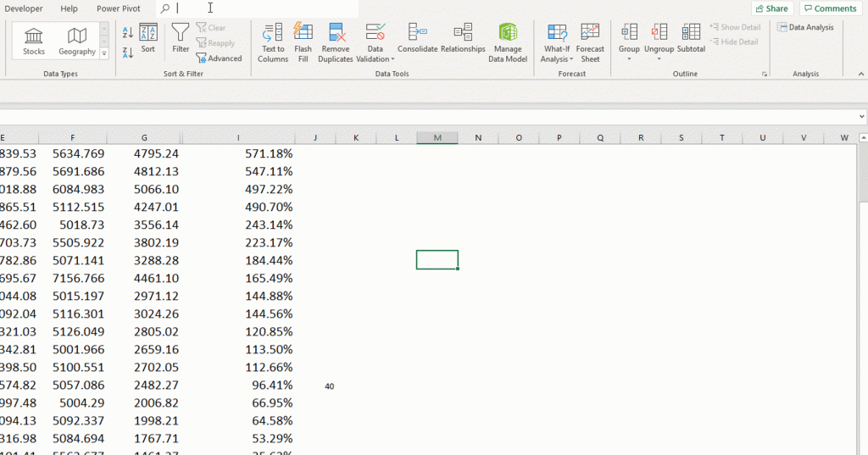Open the Help tab
This screenshot has width=868, height=455.
(x=70, y=8)
